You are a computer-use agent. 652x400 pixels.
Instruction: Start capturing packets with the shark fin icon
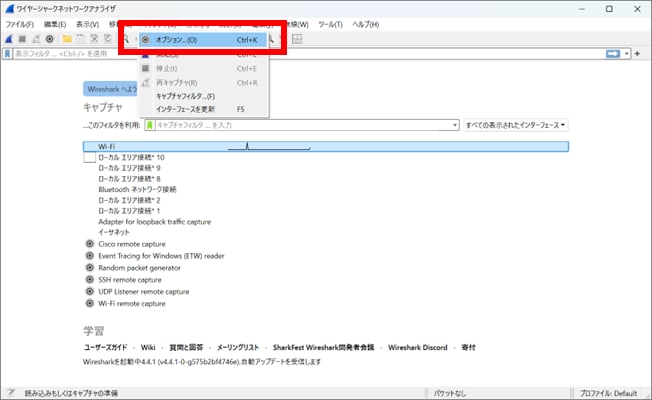(9, 39)
